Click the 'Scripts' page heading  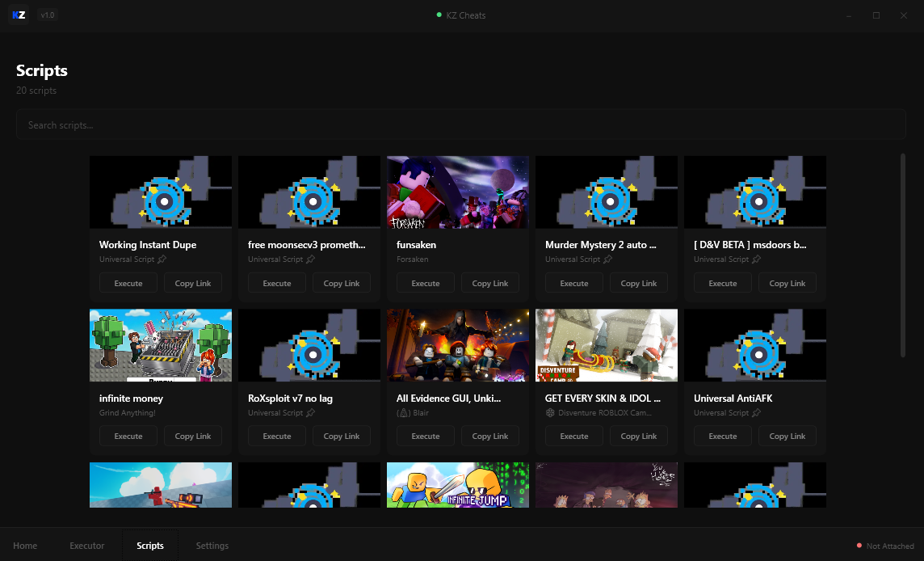[x=42, y=70]
